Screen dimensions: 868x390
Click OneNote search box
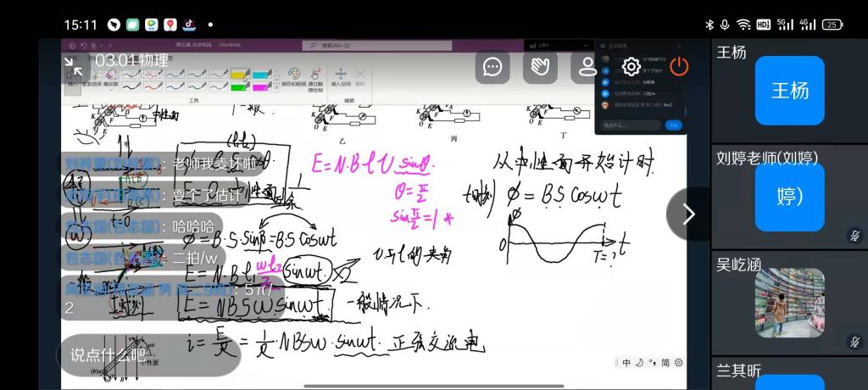[377, 46]
